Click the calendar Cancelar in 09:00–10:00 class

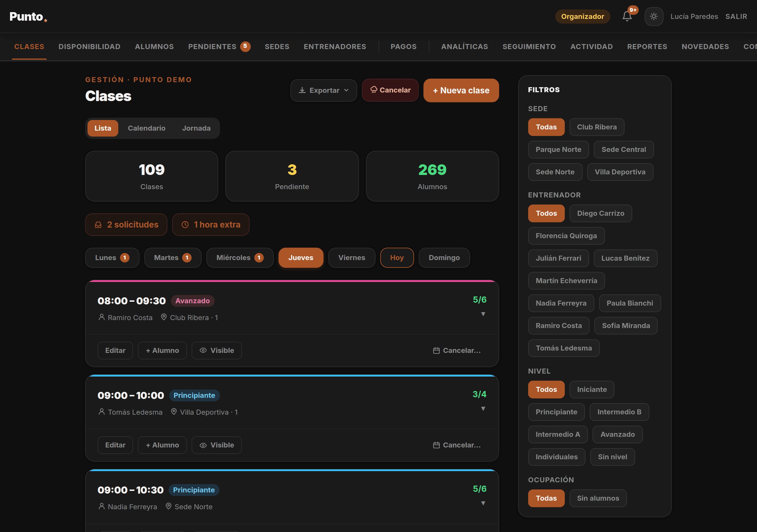pos(457,445)
